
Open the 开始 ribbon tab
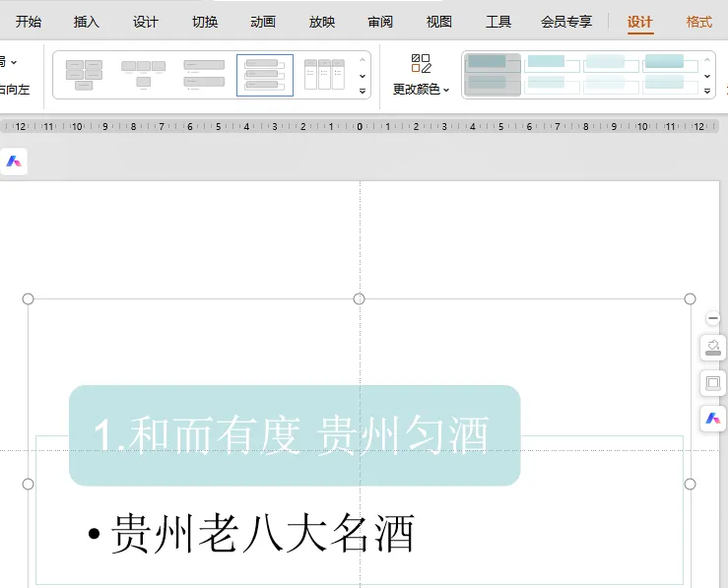[x=29, y=22]
